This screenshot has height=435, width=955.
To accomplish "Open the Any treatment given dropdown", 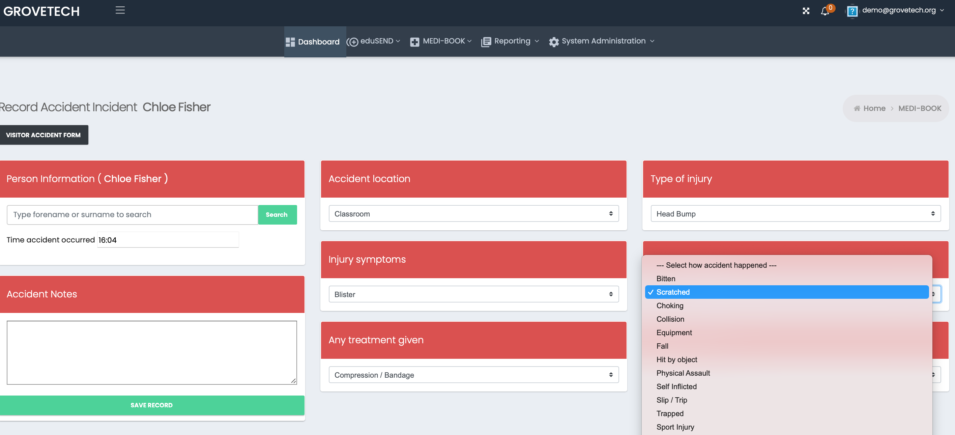I will (473, 374).
